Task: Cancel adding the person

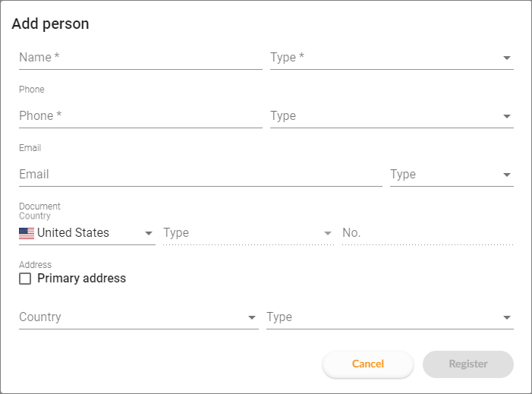Action: point(368,364)
